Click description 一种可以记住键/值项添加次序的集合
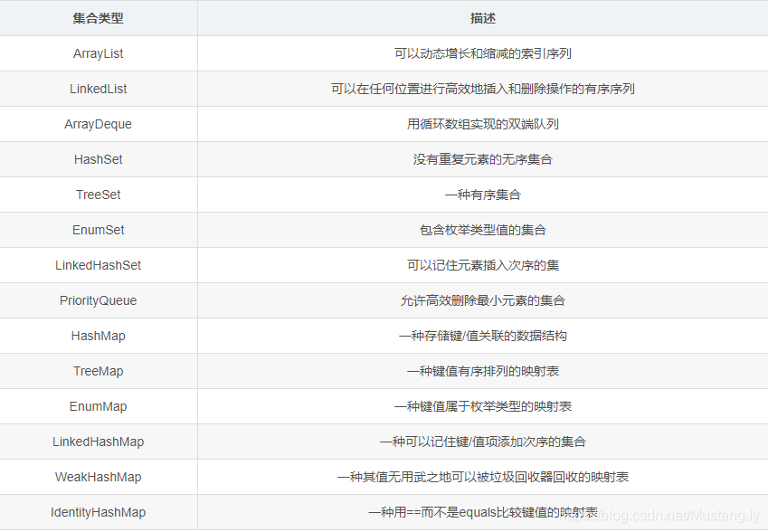 (x=482, y=442)
